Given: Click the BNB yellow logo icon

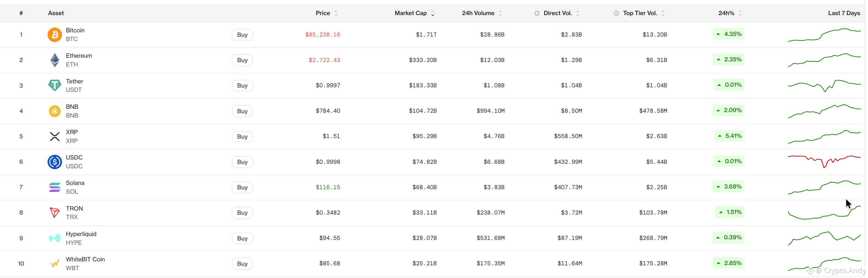Looking at the screenshot, I should point(54,111).
